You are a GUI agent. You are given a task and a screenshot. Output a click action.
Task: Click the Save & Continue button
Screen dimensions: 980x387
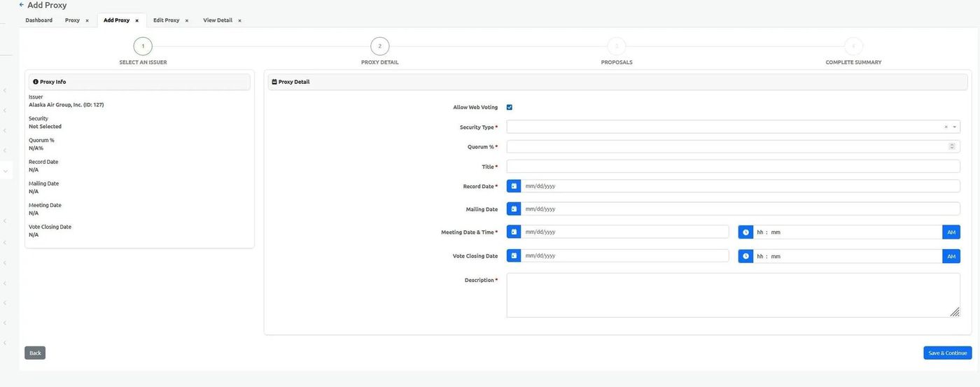tap(947, 353)
